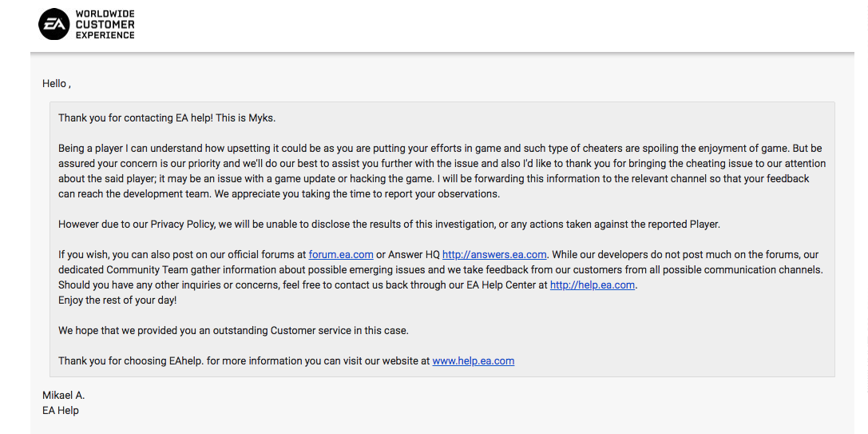Click the 'This is Myks' opening sentence
This screenshot has height=434, width=868.
pyautogui.click(x=167, y=118)
